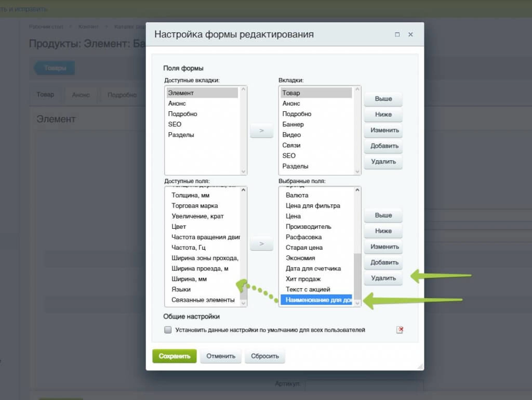Select Анонс in available tabs list
Screen dimensions: 532x400
202,103
